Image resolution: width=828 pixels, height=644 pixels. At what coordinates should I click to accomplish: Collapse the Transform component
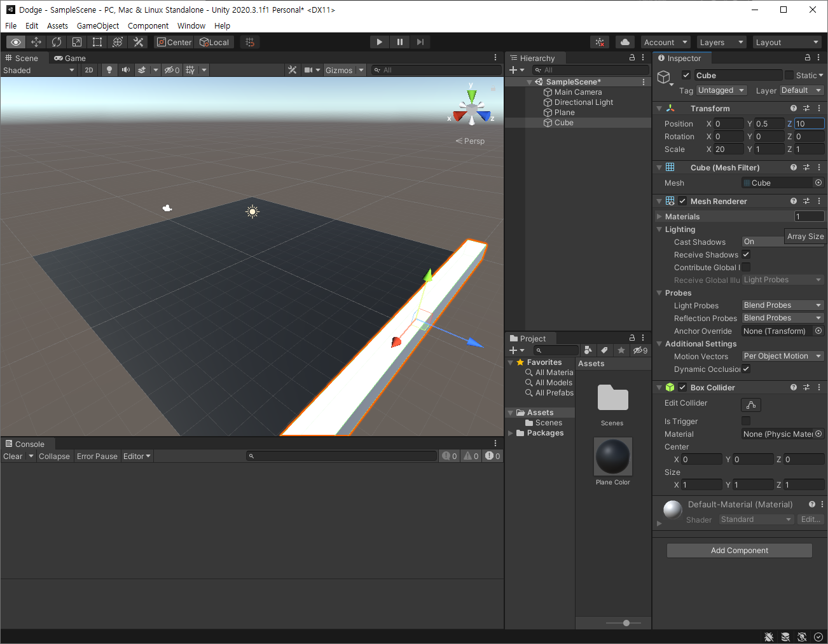click(x=659, y=109)
